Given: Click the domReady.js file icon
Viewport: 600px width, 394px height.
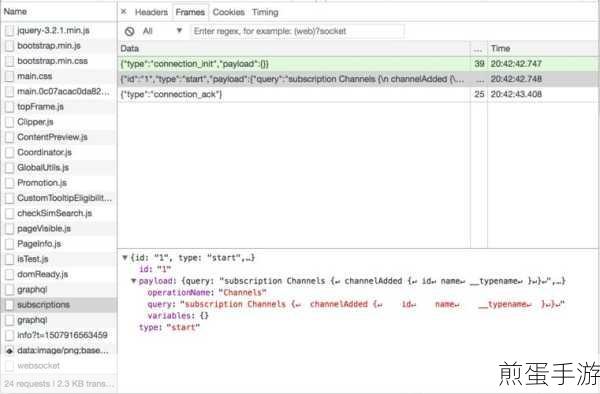Looking at the screenshot, I should (9, 275).
